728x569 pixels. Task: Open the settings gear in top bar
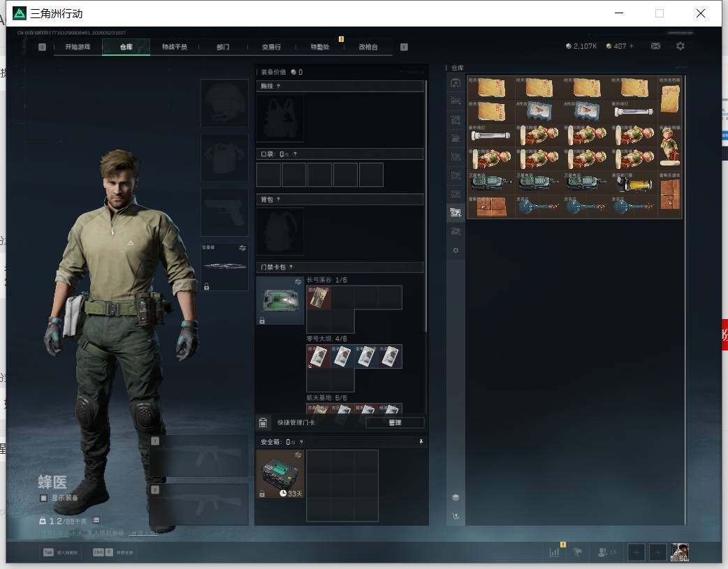point(680,46)
